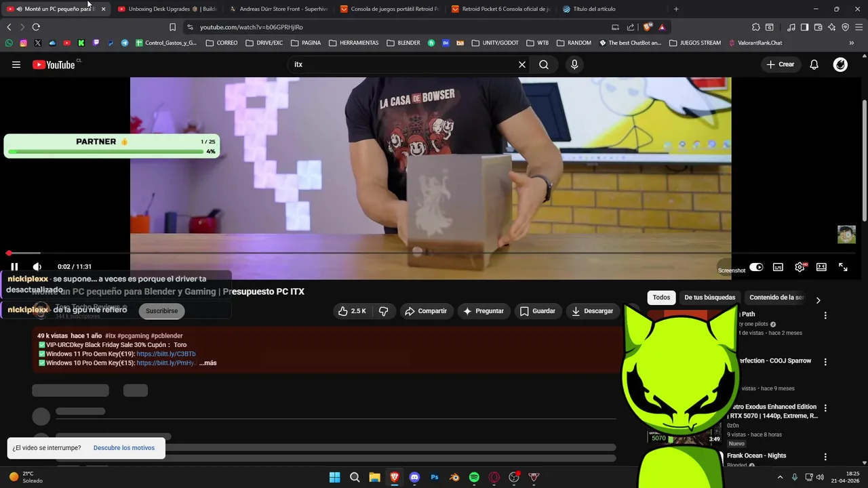Open options for Frank Ocean - Nights video

pyautogui.click(x=825, y=457)
